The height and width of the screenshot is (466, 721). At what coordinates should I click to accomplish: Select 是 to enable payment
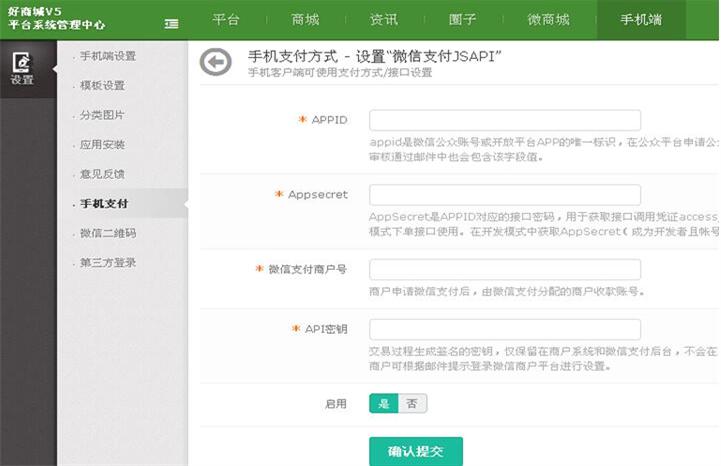(x=383, y=403)
